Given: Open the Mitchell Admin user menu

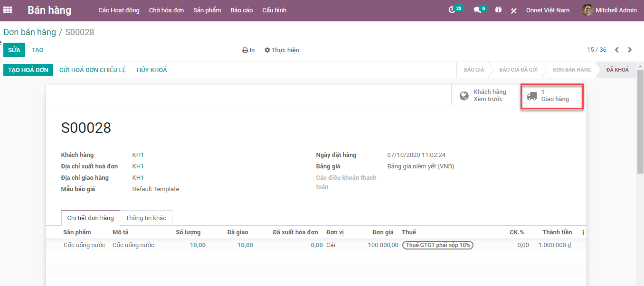Looking at the screenshot, I should tap(610, 10).
